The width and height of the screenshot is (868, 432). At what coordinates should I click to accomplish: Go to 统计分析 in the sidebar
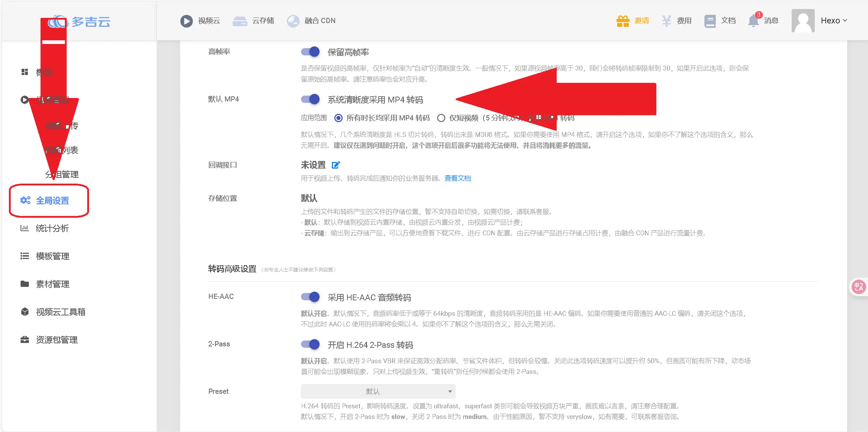[52, 228]
